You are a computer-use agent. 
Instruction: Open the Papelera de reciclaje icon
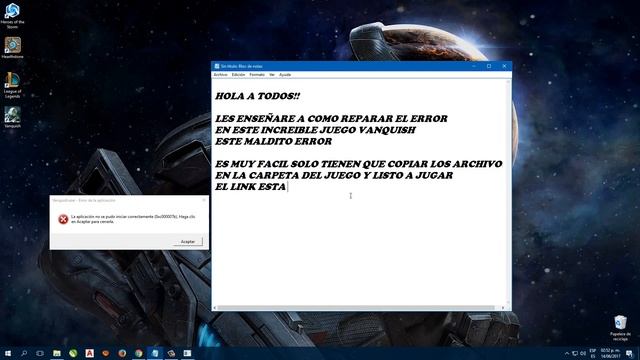point(620,328)
